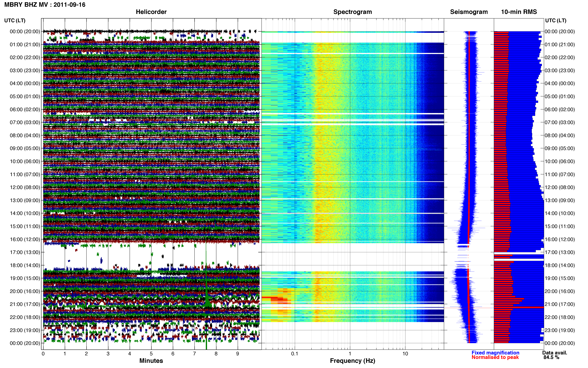Click the plot title 'MBRY BHZ MV : 2011-09-16'
This screenshot has height=368, width=588.
coord(45,5)
